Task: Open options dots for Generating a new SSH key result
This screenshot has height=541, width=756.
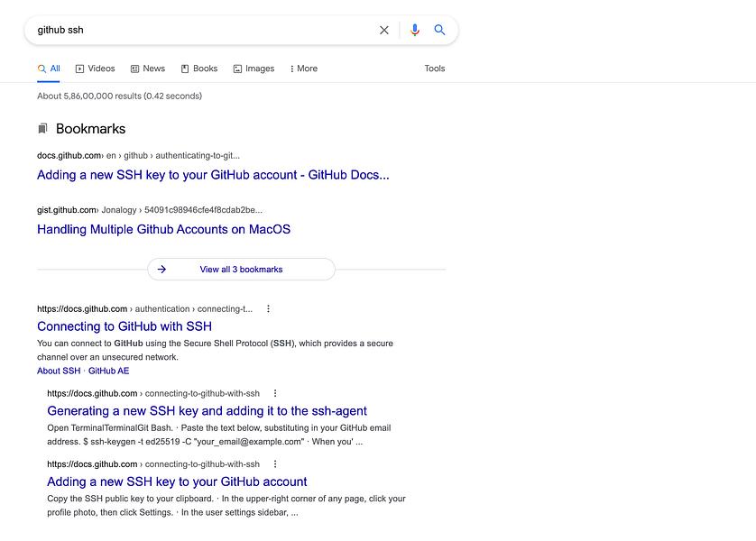Action: click(x=275, y=393)
